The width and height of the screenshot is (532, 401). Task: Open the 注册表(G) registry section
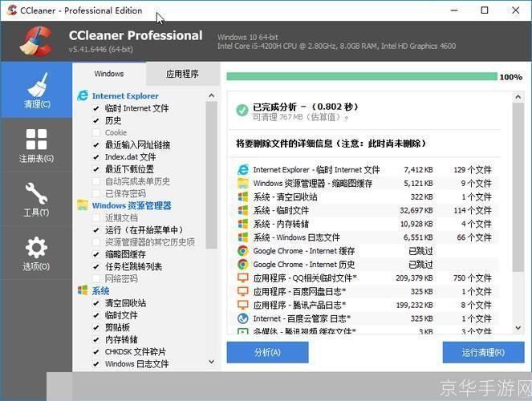pyautogui.click(x=36, y=145)
